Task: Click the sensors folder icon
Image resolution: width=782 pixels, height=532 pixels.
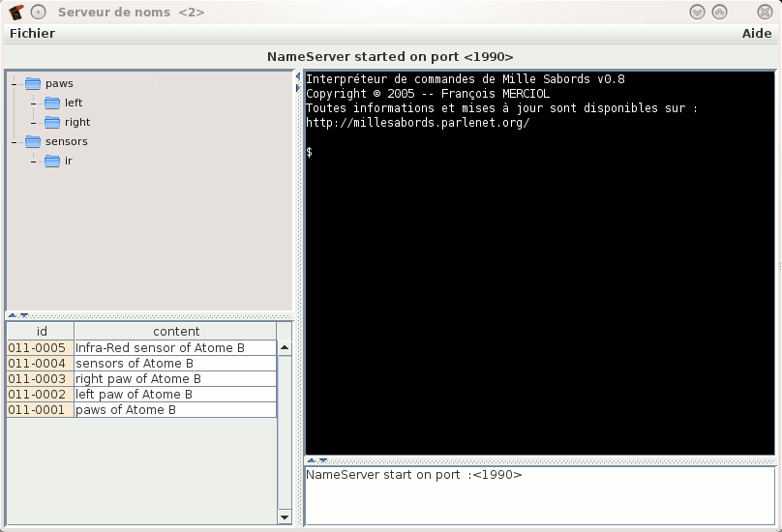Action: tap(33, 142)
